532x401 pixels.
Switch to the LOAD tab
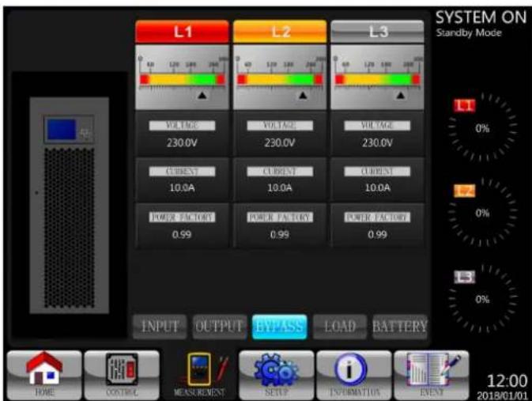click(x=340, y=327)
